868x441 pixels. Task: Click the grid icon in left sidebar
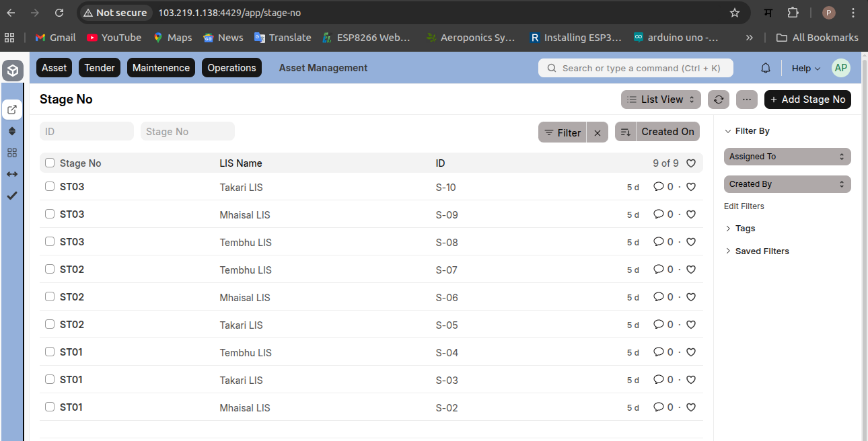12,153
